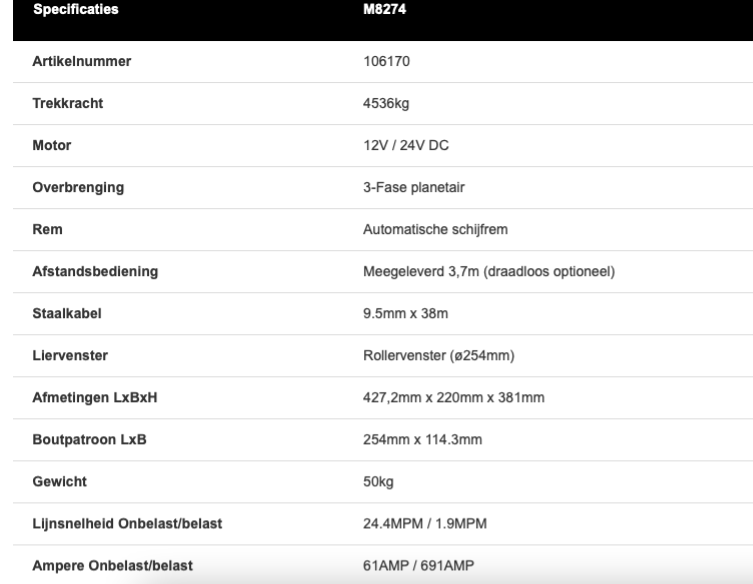Click the Overbrenging row label
Image resolution: width=753 pixels, height=584 pixels.
click(x=75, y=187)
